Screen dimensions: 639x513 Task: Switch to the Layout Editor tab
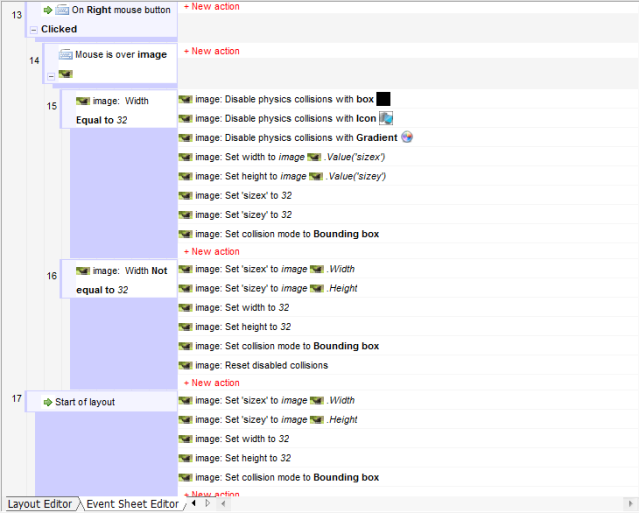40,504
